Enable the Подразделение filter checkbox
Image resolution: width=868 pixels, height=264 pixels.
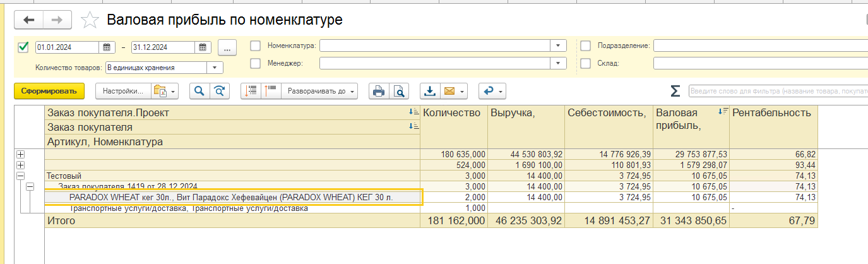585,45
